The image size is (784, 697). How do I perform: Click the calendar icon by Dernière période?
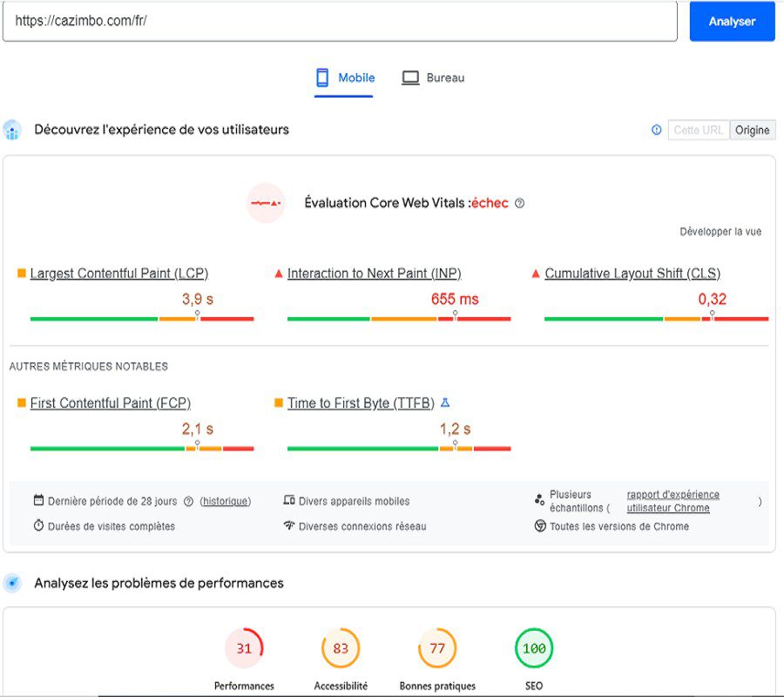(x=38, y=500)
